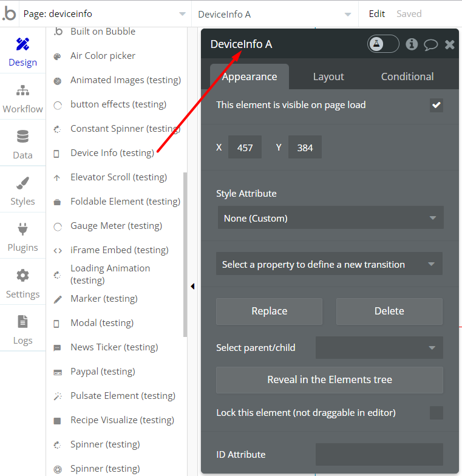Open the Page: deviceinfo dropdown
Screen dimensions: 462x476
(x=105, y=13)
